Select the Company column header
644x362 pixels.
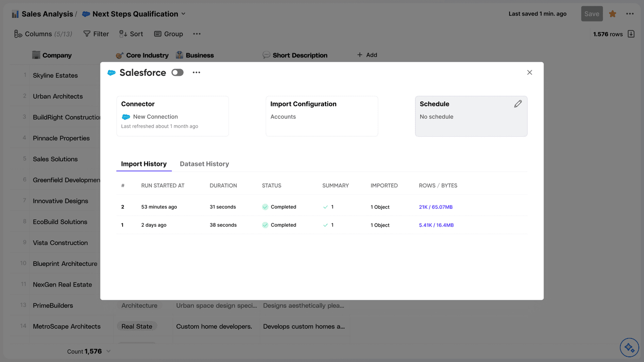tap(52, 55)
